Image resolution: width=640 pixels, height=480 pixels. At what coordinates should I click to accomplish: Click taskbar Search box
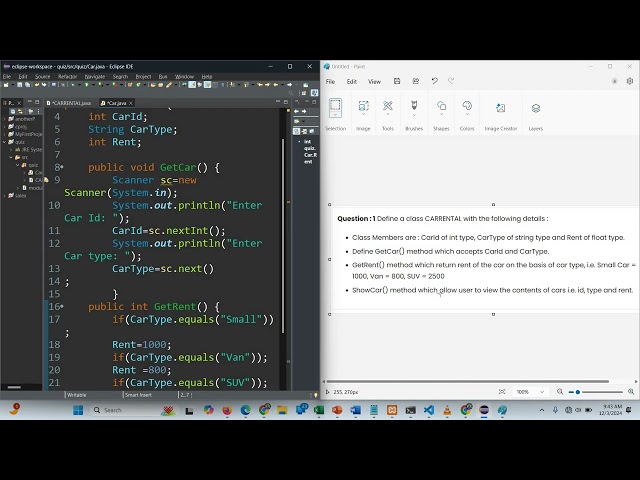pos(132,410)
